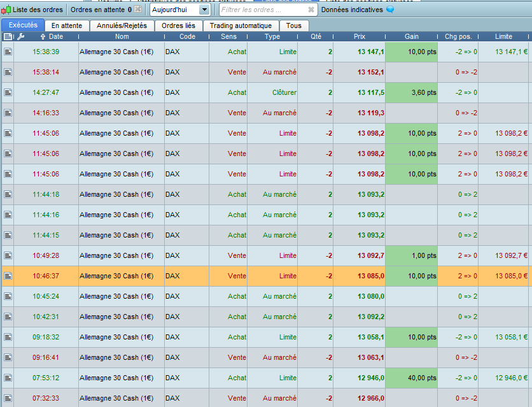Click the Clôturer type cell
The height and width of the screenshot is (407, 532).
[x=272, y=92]
